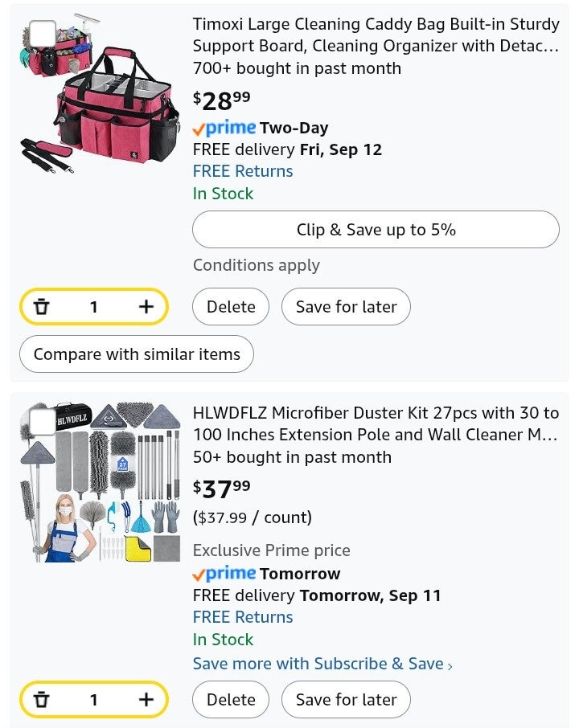Select the HLWDFLZ Duster Kit checkbox
The height and width of the screenshot is (728, 579).
tap(42, 421)
